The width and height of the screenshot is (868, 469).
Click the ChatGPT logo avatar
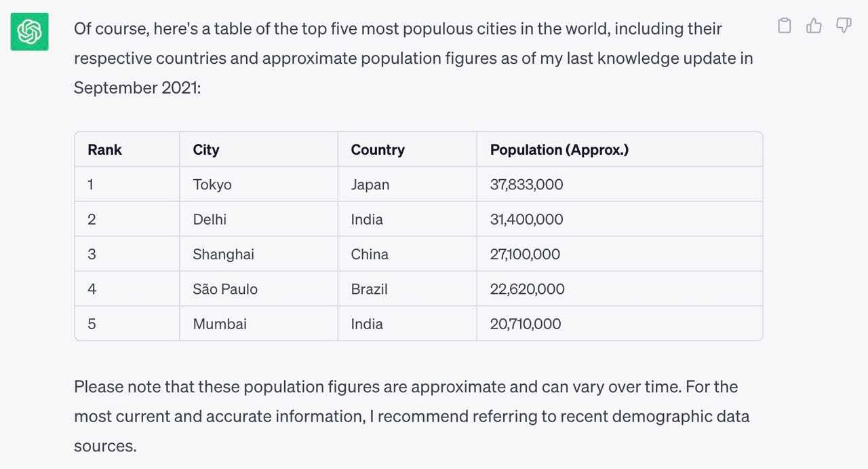point(29,31)
